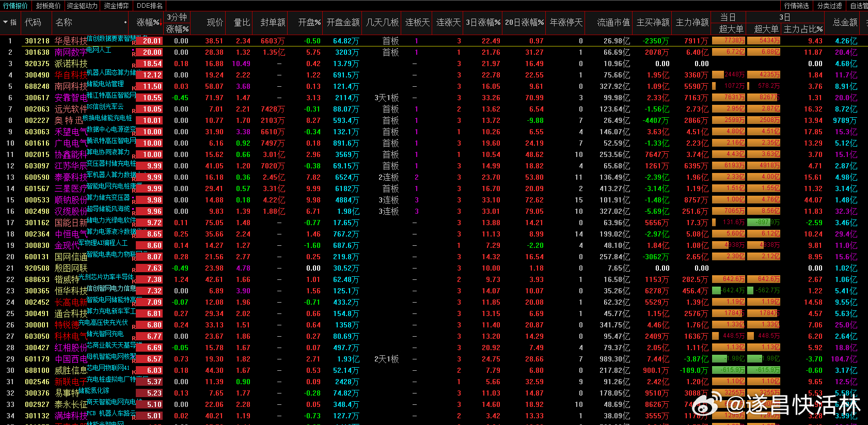Select stock name 国能日新

pos(71,223)
